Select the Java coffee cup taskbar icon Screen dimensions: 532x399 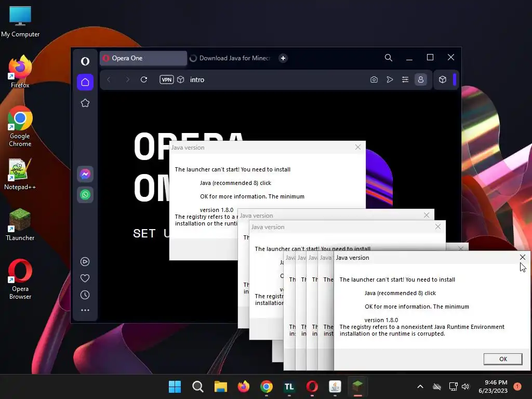click(x=335, y=387)
